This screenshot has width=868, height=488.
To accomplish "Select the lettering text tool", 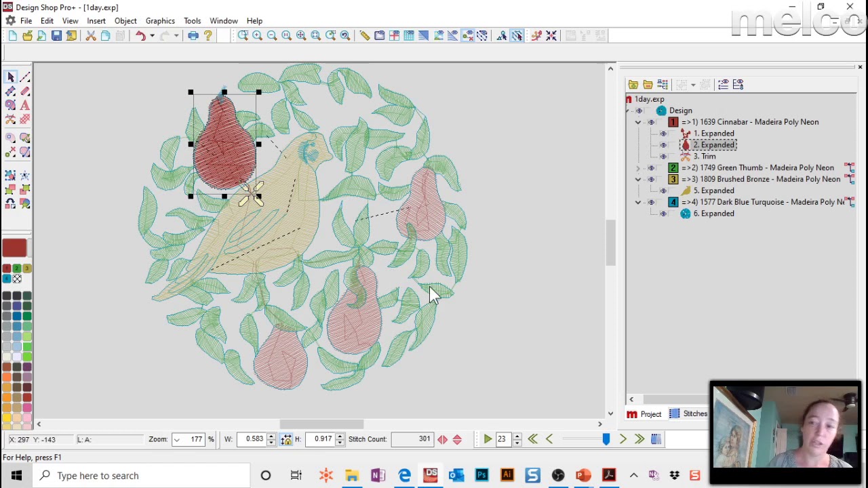I will pos(25,105).
